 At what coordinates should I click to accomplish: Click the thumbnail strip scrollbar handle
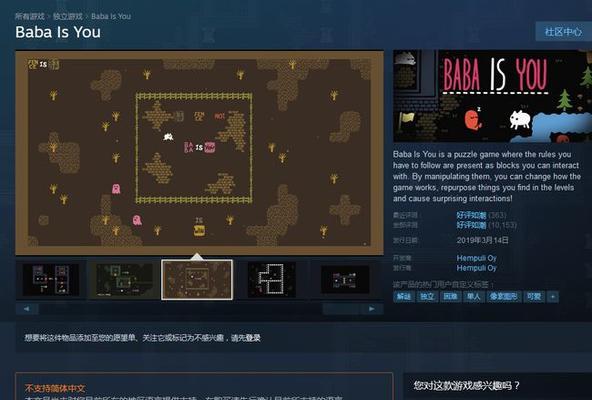pos(341,309)
